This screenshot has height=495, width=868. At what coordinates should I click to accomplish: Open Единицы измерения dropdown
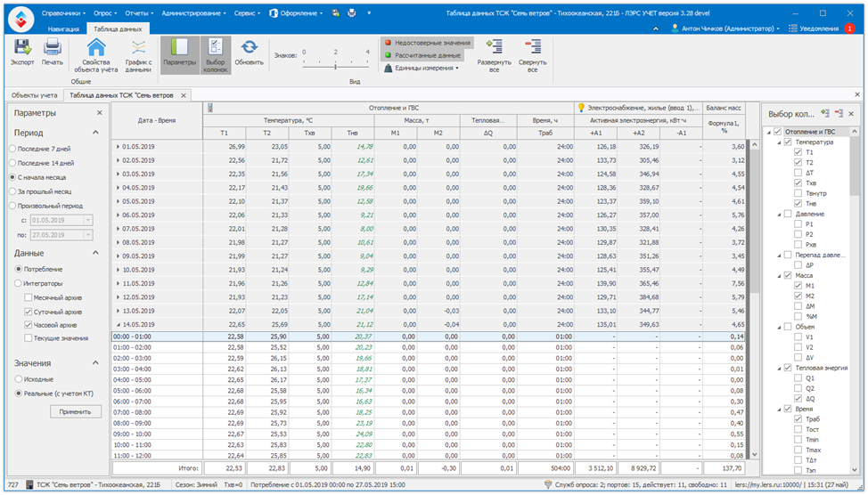[422, 68]
